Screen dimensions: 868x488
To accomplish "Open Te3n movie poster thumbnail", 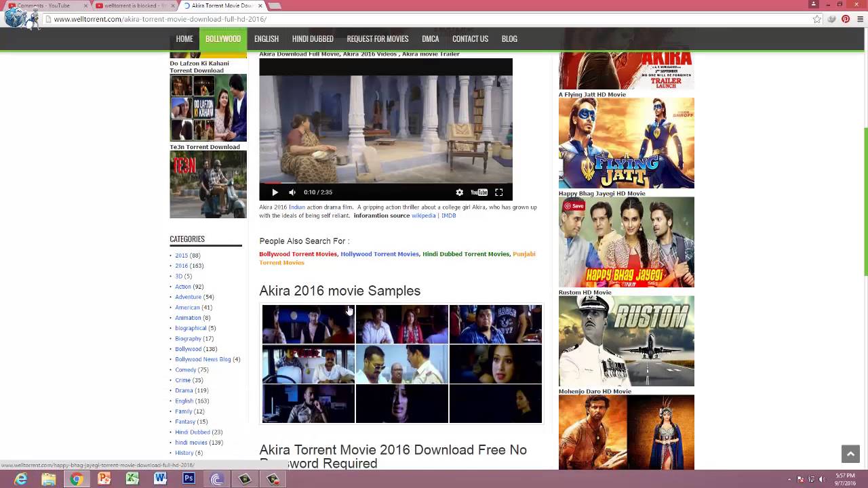I will (208, 184).
